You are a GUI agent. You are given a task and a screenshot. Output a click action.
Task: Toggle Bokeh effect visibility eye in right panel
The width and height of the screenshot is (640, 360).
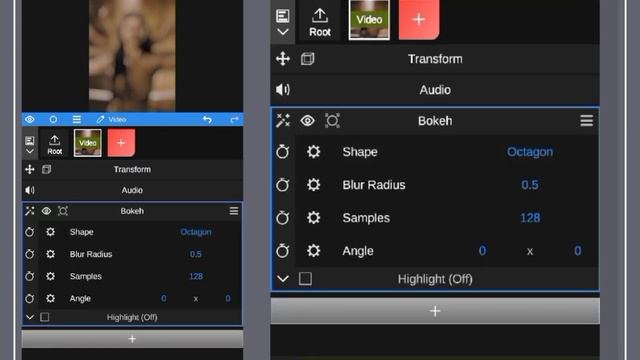point(307,121)
